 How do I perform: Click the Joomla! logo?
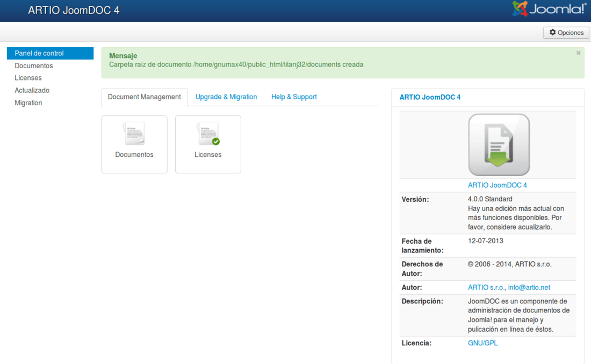click(549, 9)
